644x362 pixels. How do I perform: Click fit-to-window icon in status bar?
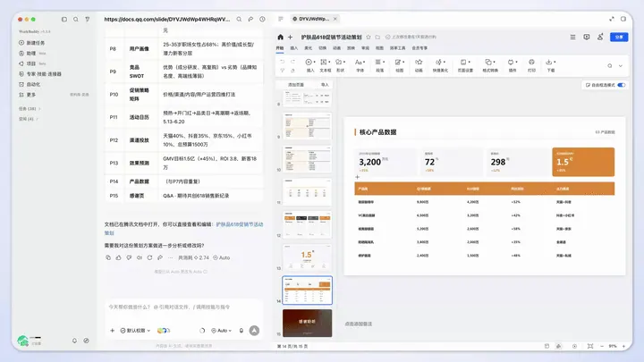[x=590, y=347]
